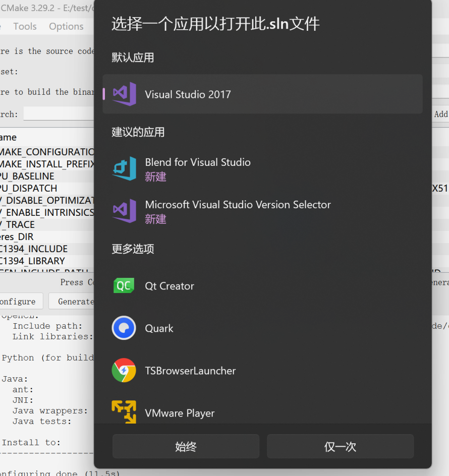Click the 始终 button to always use this app

click(185, 446)
